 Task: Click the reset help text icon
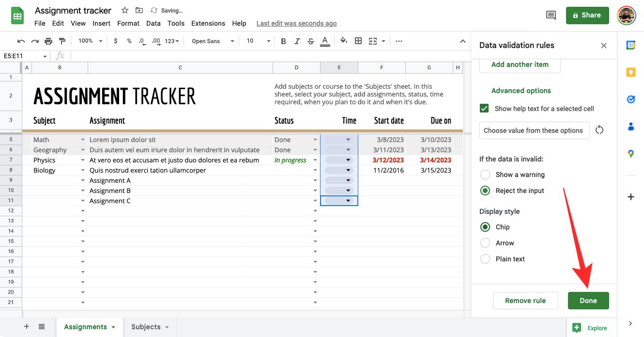click(x=599, y=130)
